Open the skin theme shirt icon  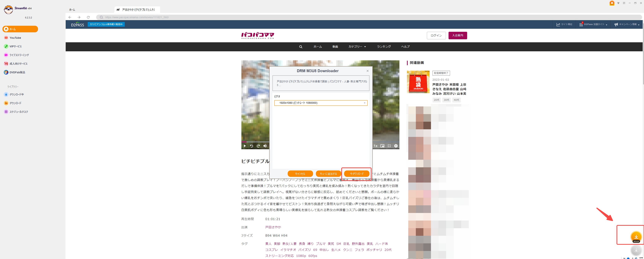(618, 3)
